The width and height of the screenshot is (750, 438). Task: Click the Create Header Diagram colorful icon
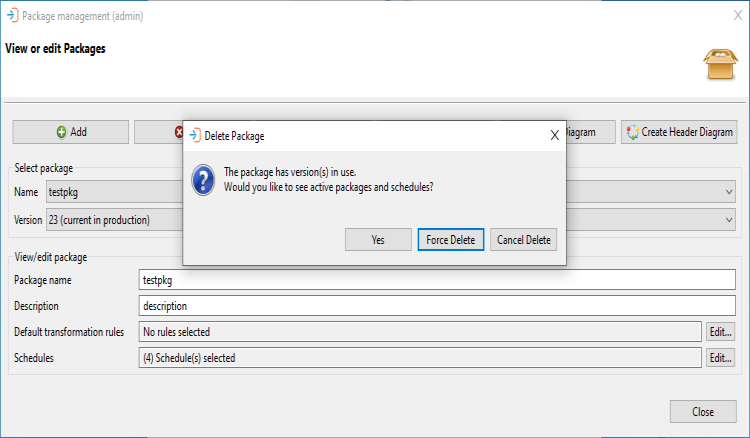(633, 132)
